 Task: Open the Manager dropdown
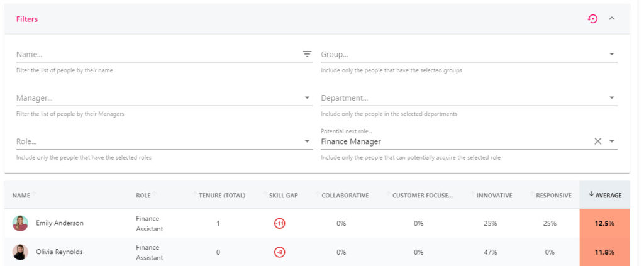(164, 97)
